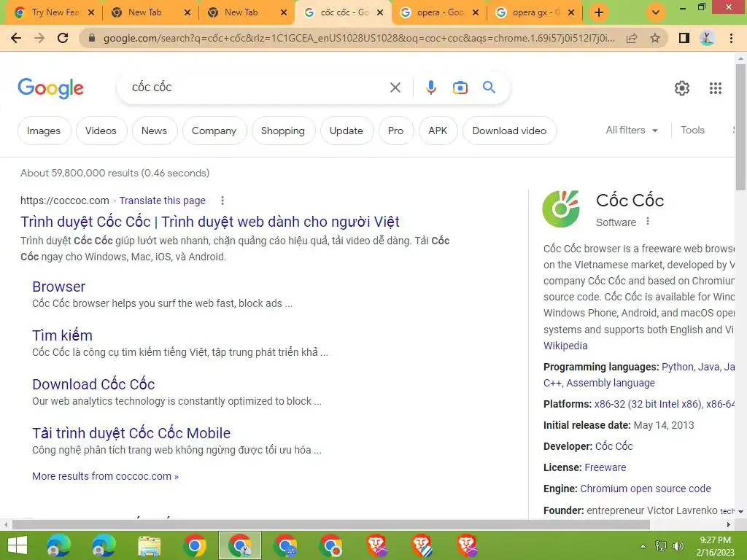Click More results from coccoc.com
The height and width of the screenshot is (560, 747).
pos(105,476)
